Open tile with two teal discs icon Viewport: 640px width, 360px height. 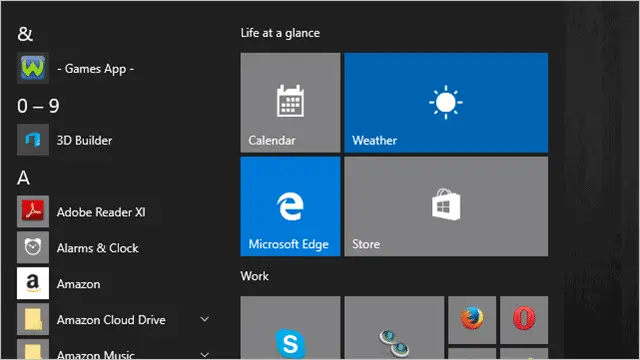[394, 328]
